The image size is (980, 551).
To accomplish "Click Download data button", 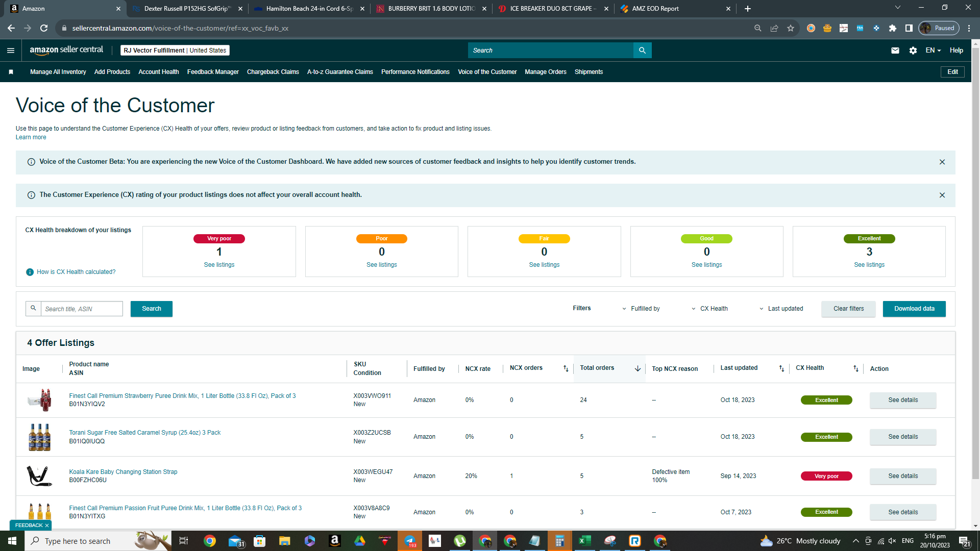I will pos(914,309).
